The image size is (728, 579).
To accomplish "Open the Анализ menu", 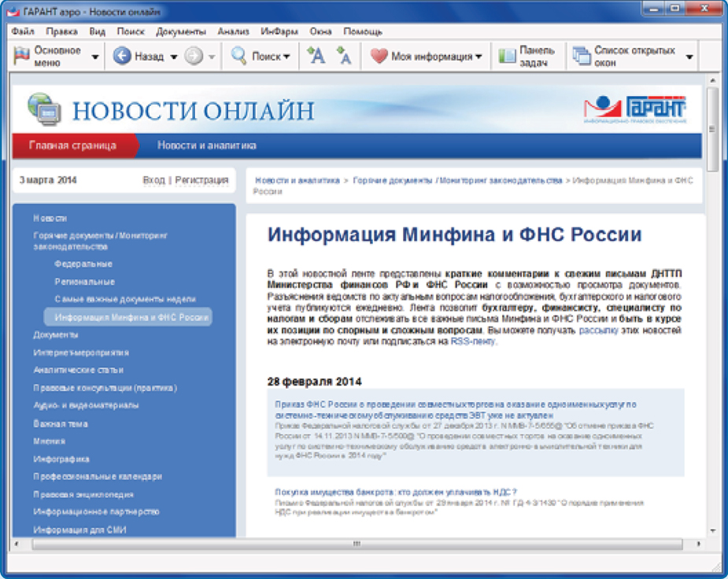I will coord(233,31).
